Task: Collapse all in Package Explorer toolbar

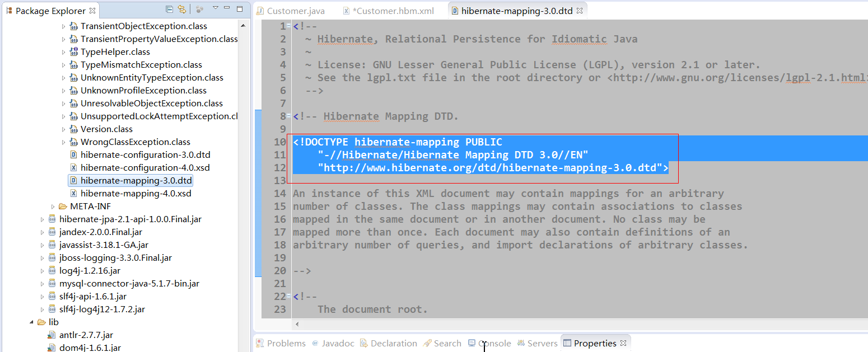Action: click(x=170, y=9)
